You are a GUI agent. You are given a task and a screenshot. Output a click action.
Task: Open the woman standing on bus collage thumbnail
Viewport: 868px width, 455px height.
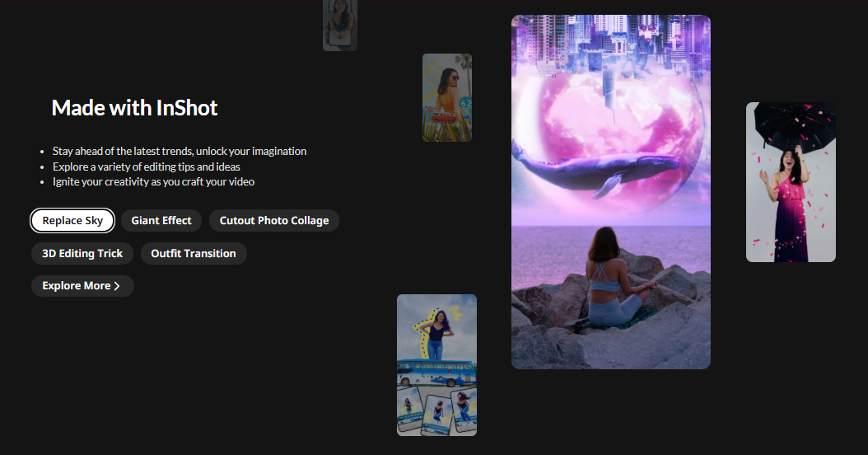tap(436, 364)
